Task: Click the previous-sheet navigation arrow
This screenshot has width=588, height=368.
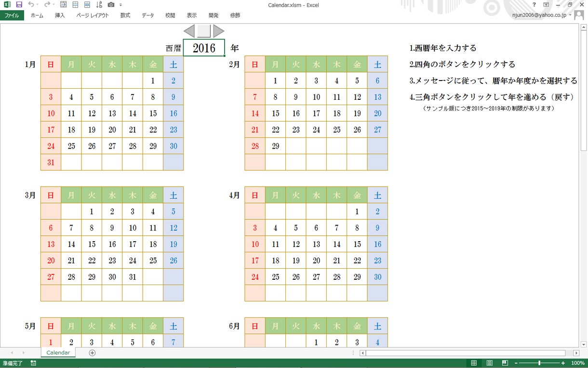Action: [11, 353]
